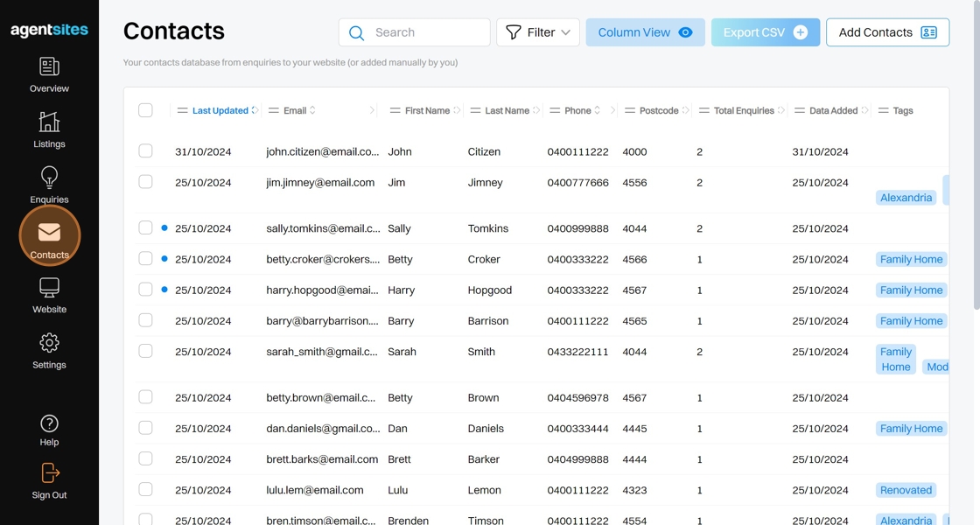Image resolution: width=980 pixels, height=525 pixels.
Task: Sort by First Name arrows
Action: coord(457,110)
